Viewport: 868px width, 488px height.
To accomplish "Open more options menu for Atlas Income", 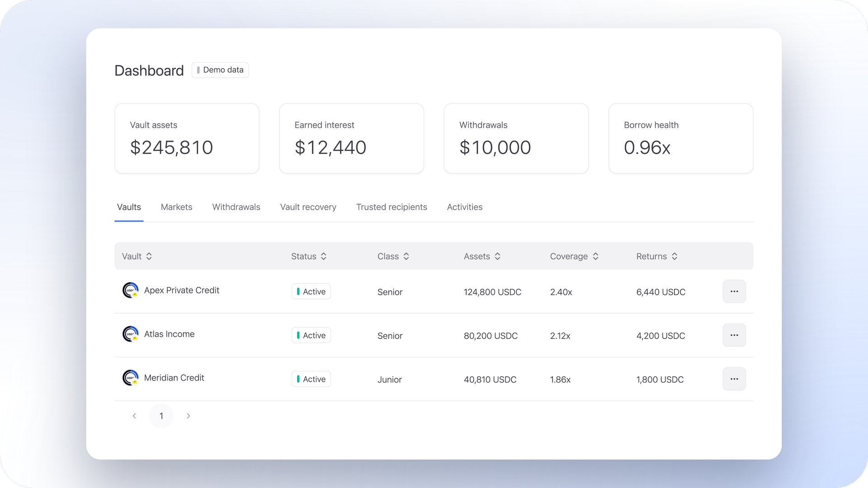I will (734, 335).
